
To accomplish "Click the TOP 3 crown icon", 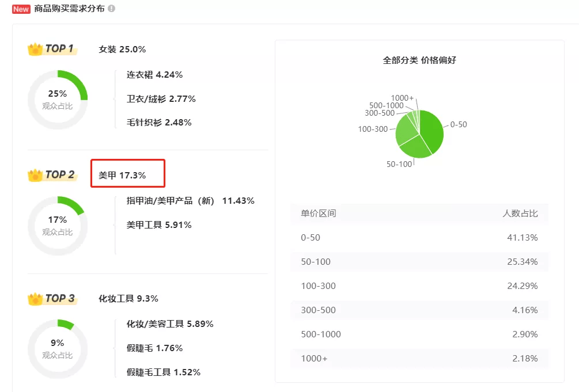I will pos(36,299).
